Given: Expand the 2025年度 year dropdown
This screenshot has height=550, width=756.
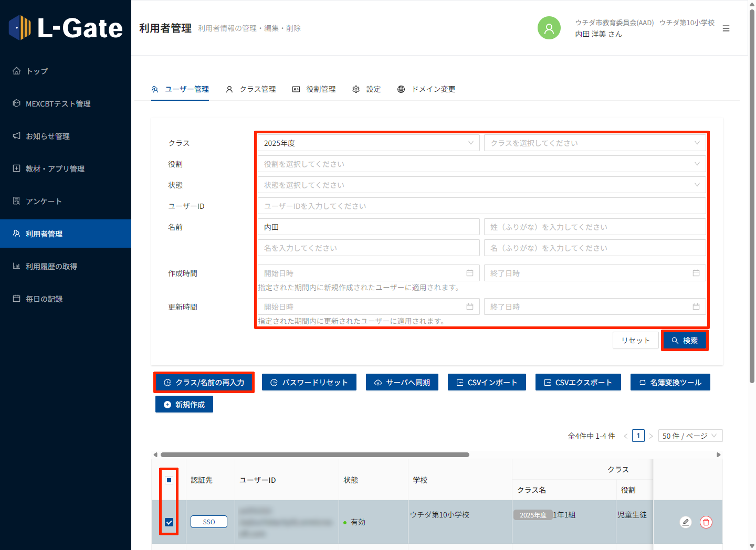Looking at the screenshot, I should tap(368, 143).
